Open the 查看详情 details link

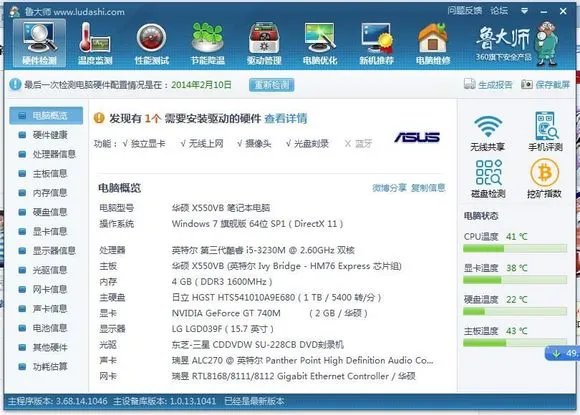pyautogui.click(x=286, y=118)
